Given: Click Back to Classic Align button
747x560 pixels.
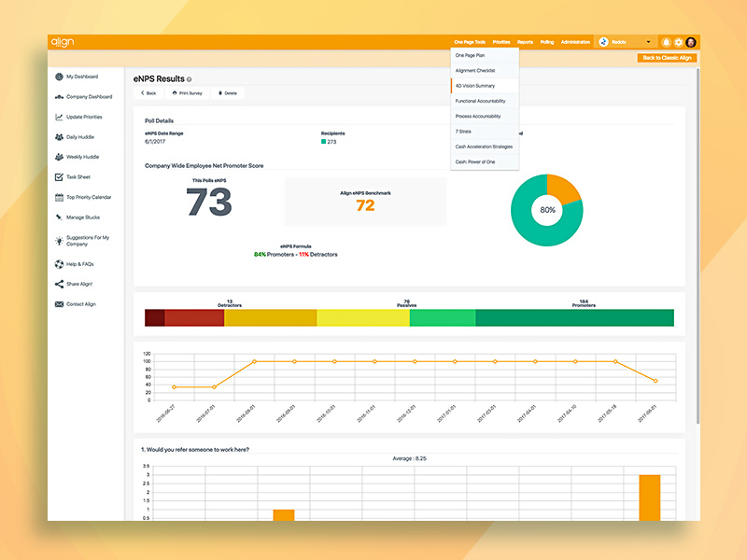Looking at the screenshot, I should [x=667, y=58].
